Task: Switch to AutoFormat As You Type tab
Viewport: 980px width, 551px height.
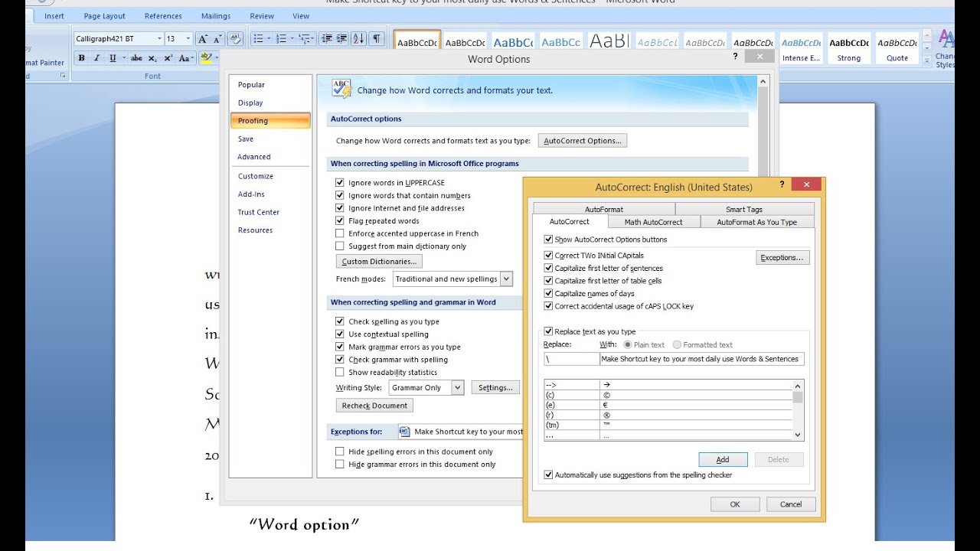Action: click(756, 222)
